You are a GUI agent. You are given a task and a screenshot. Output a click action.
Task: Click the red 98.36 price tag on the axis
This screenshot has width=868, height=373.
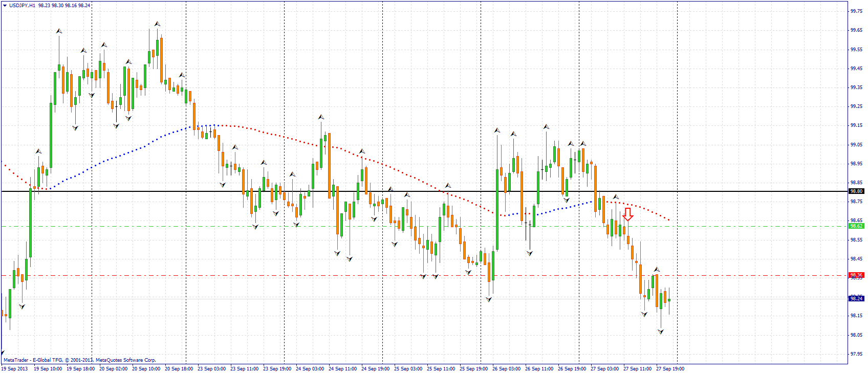pos(856,275)
